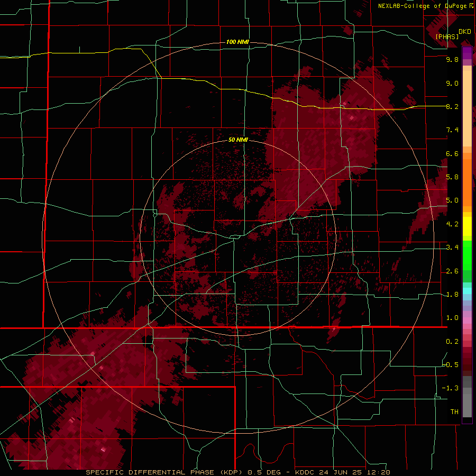This screenshot has width=476, height=476.
Task: Select the 9.8 value on the color scale
Action: (452, 59)
